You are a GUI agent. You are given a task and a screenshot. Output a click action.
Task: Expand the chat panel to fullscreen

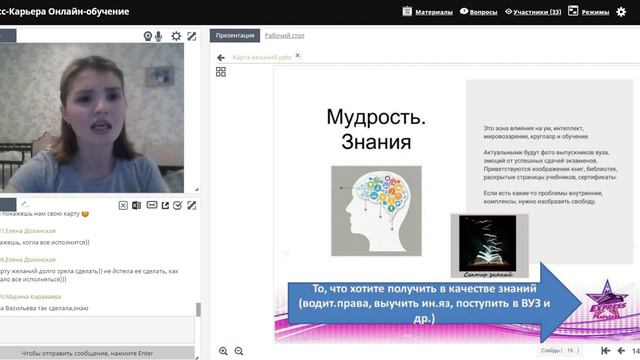point(191,205)
